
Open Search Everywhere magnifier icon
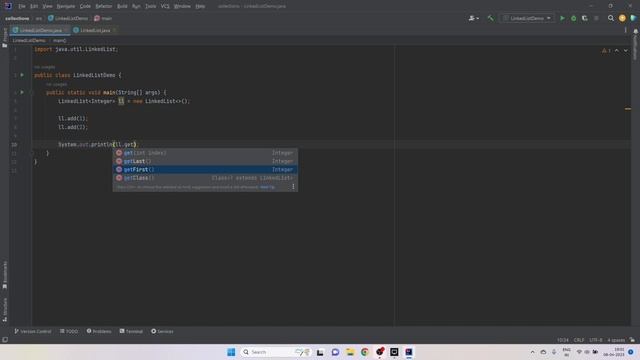611,18
